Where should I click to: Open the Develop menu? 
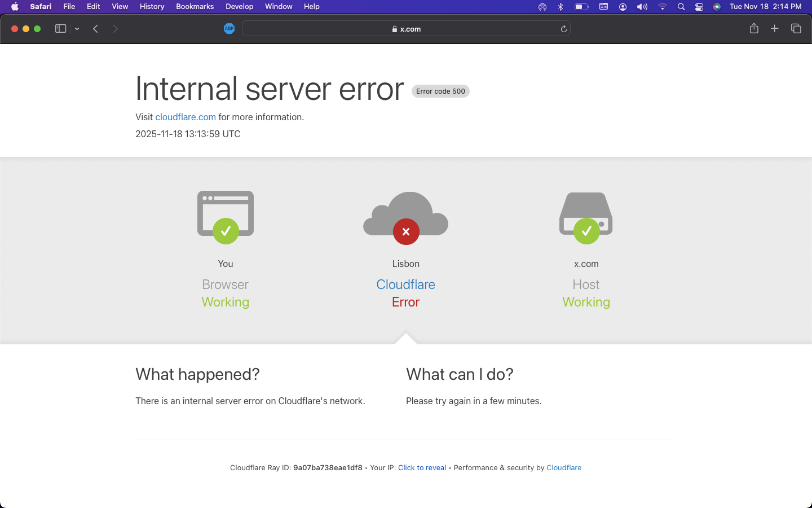pos(239,6)
